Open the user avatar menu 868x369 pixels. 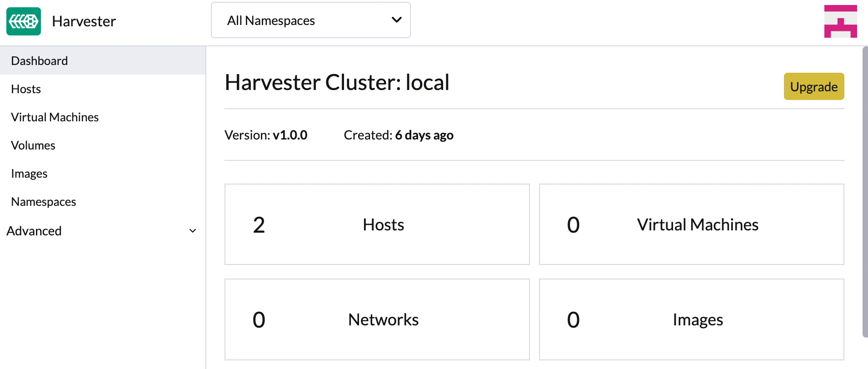pos(840,21)
